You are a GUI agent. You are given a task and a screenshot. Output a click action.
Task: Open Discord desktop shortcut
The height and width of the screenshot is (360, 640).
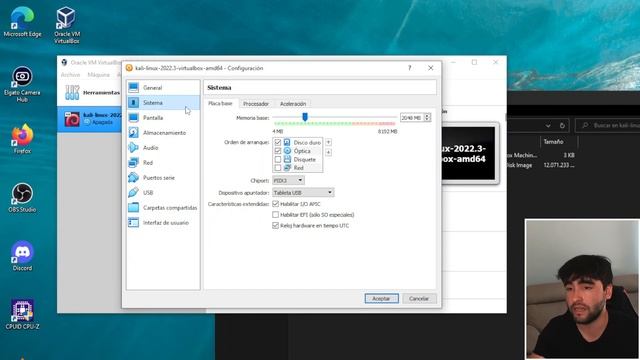coord(22,256)
